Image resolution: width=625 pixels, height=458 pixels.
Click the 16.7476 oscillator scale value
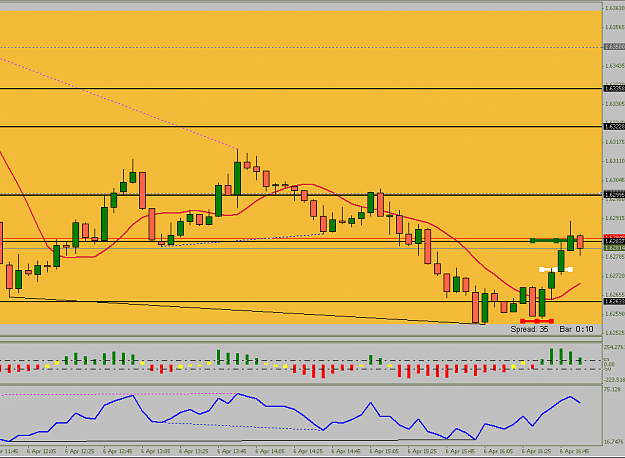point(613,442)
